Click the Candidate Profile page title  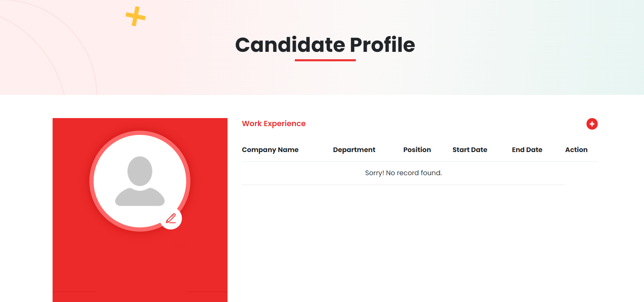(x=325, y=45)
